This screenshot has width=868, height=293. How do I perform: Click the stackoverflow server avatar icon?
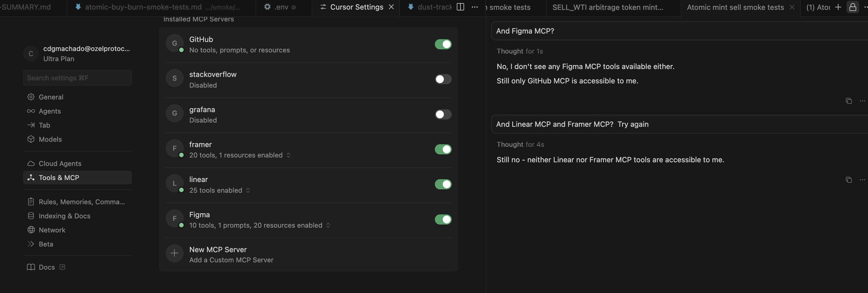[174, 78]
